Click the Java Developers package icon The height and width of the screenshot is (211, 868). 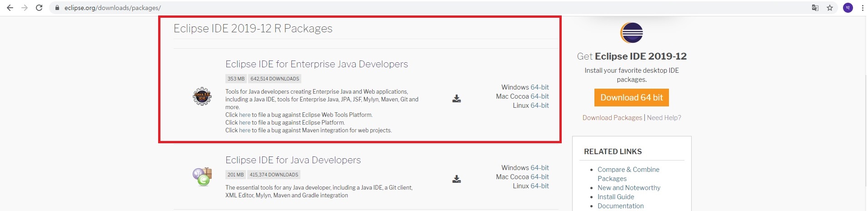[202, 177]
